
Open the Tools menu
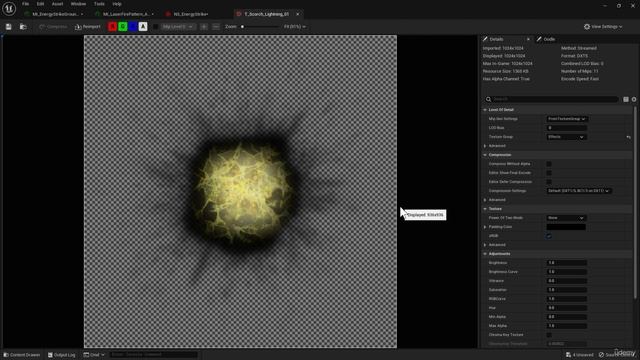pos(99,4)
